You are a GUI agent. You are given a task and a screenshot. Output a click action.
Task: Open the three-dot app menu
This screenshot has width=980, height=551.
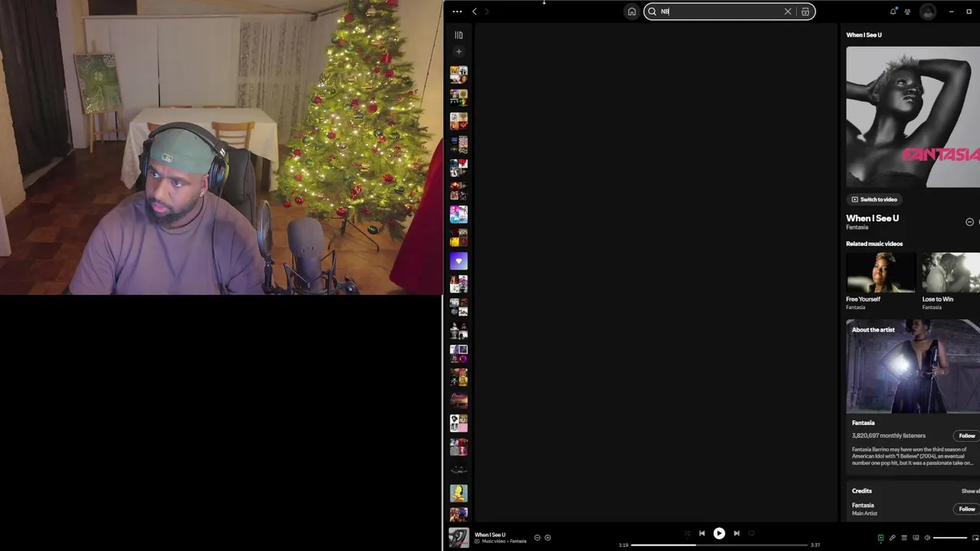pos(457,11)
